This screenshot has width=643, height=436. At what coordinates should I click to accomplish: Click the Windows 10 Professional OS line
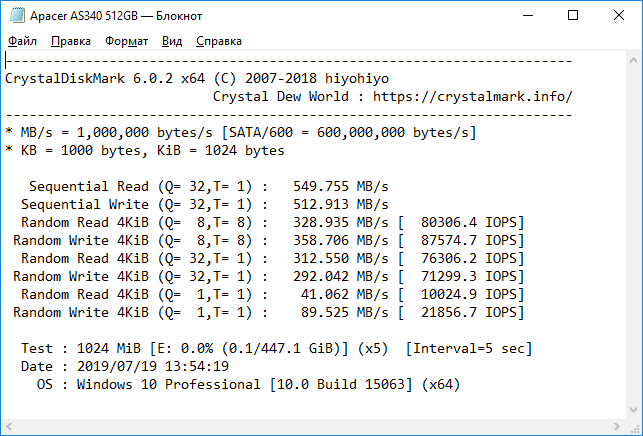(x=249, y=385)
